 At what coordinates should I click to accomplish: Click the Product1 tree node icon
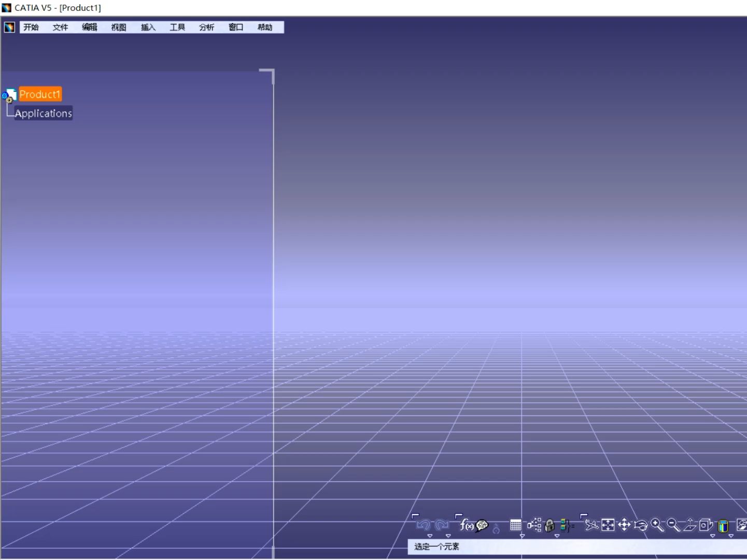tap(9, 95)
